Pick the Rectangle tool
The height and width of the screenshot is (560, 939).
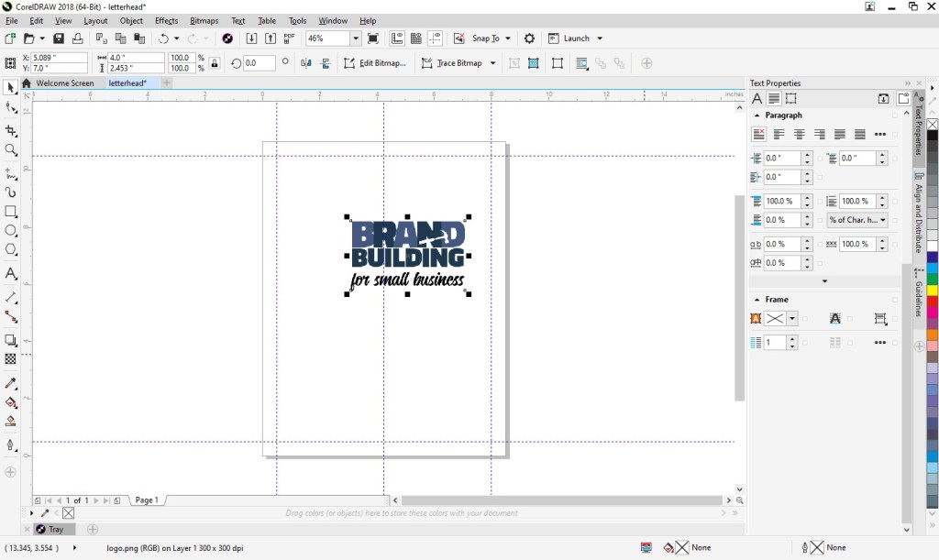pos(11,212)
